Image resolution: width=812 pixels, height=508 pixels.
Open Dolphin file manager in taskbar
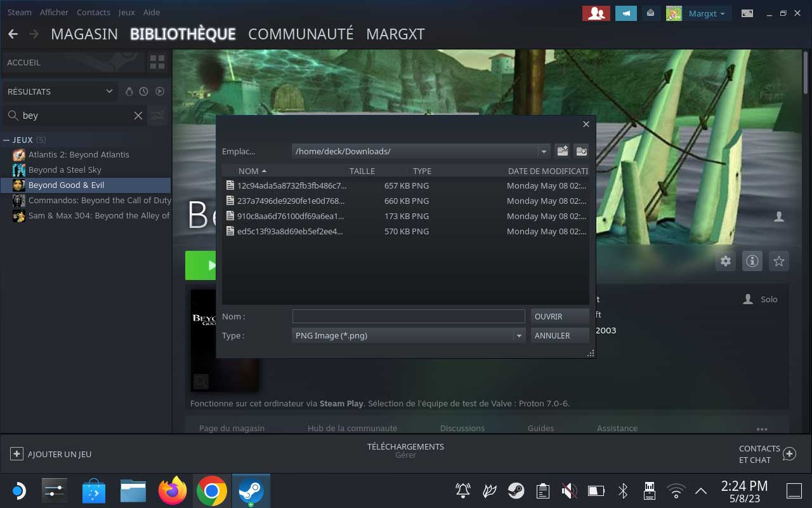[133, 491]
